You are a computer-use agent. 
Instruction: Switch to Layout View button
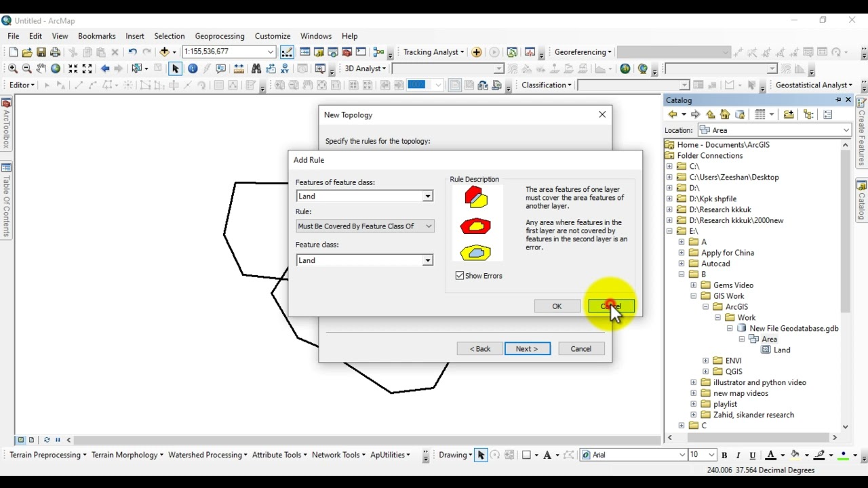coord(31,440)
